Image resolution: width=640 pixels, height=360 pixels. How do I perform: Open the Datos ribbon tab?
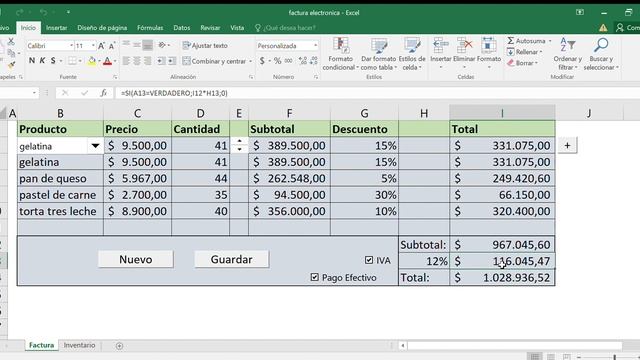[x=182, y=28]
